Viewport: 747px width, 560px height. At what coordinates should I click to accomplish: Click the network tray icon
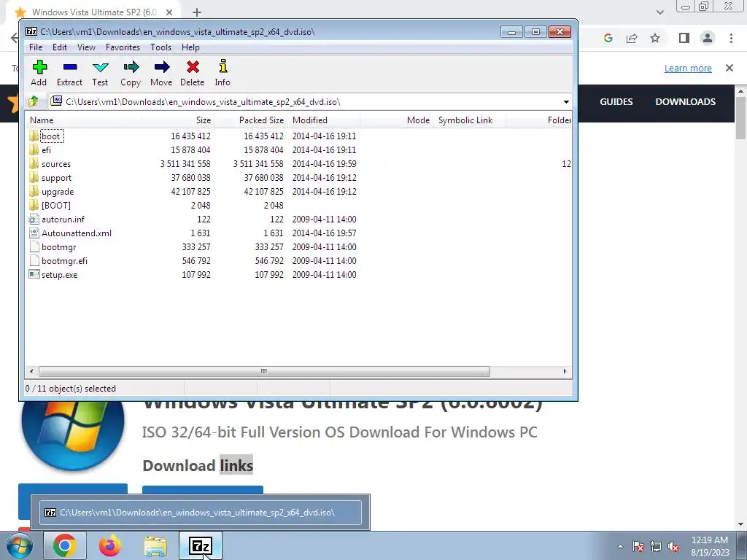(x=656, y=546)
